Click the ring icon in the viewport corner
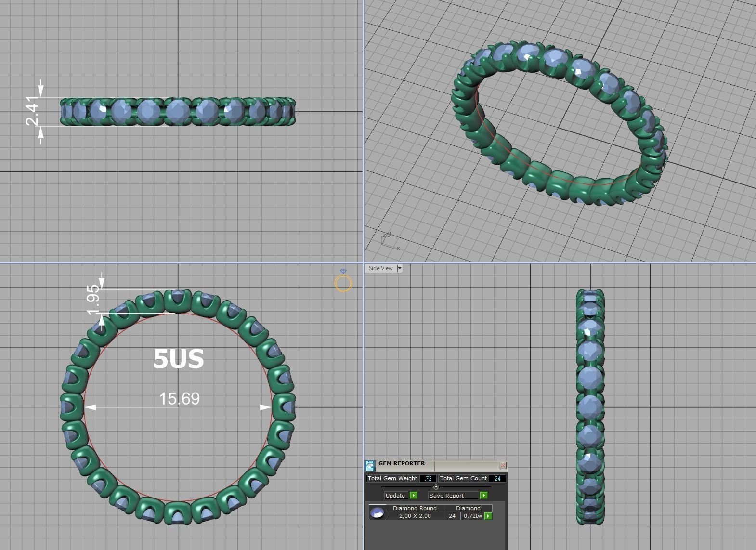756x550 pixels. [x=343, y=281]
